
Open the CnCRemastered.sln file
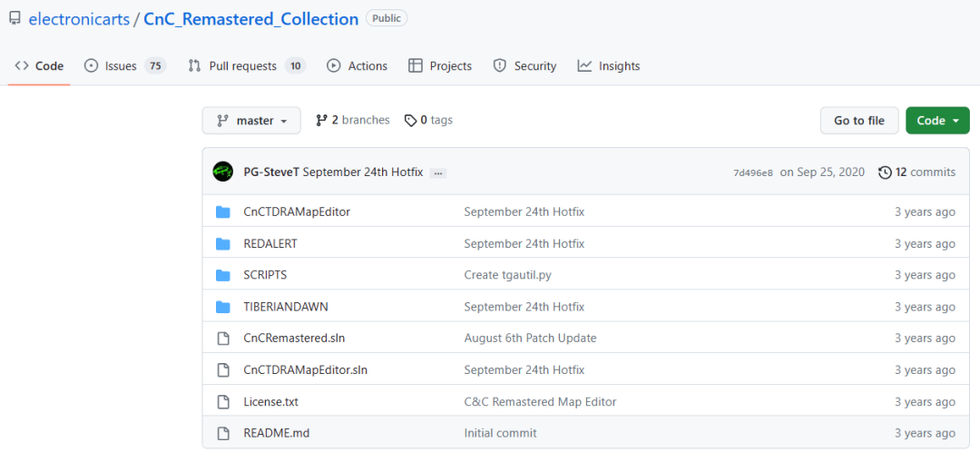294,338
